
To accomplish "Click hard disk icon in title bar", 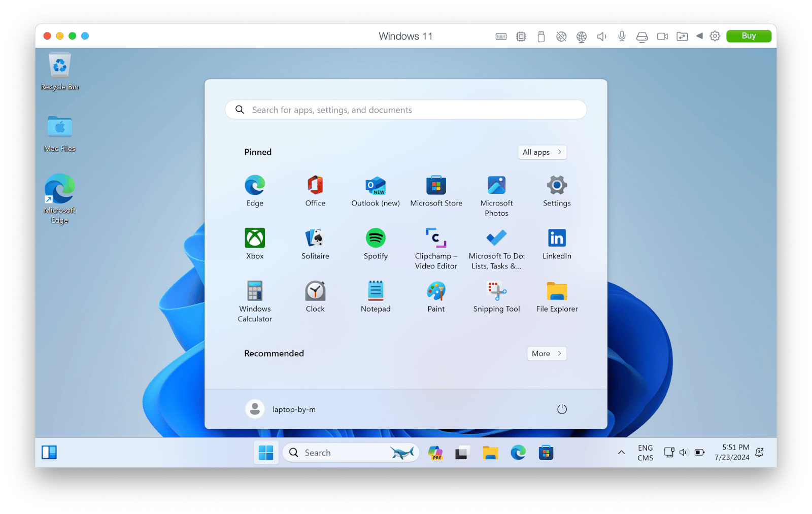I will pyautogui.click(x=642, y=37).
